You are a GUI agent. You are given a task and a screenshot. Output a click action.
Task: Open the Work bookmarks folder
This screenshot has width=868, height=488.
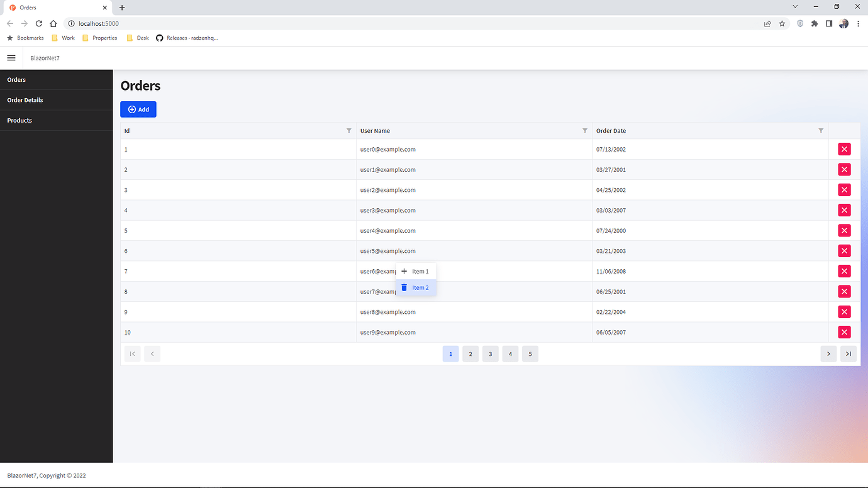point(63,38)
